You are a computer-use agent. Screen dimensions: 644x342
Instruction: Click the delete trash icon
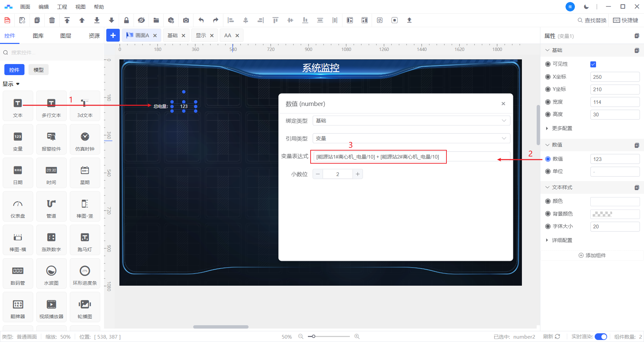point(52,20)
